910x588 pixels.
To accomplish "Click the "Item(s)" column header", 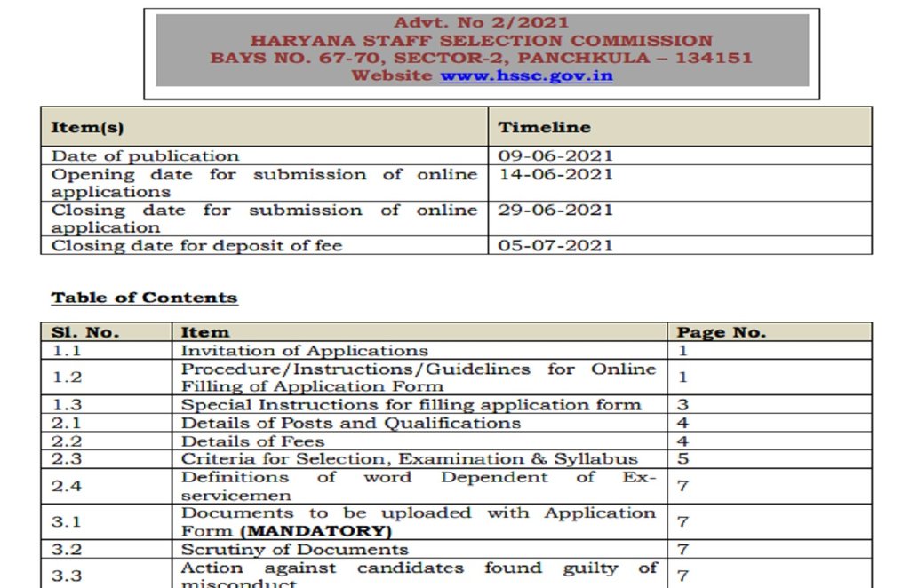I will tap(87, 127).
